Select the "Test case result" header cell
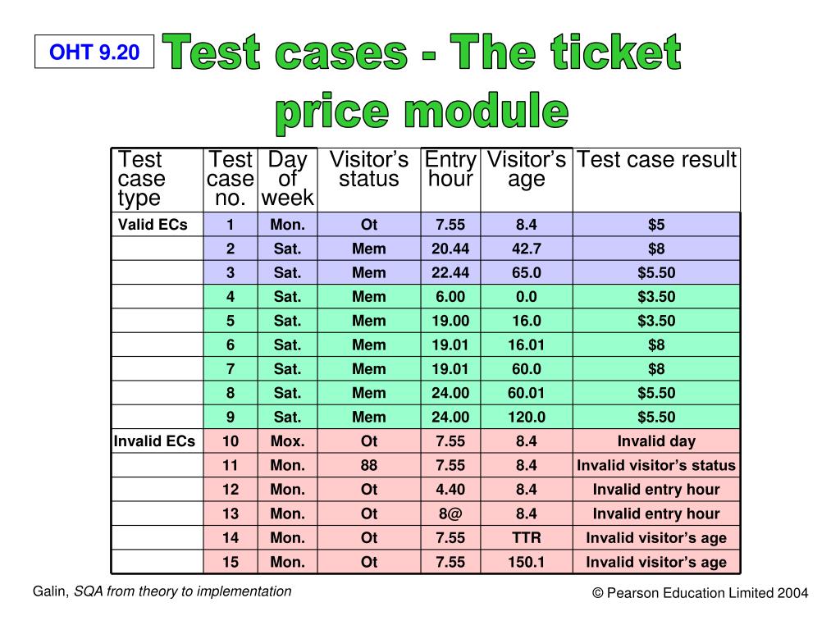Image resolution: width=840 pixels, height=630 pixels. point(656,161)
